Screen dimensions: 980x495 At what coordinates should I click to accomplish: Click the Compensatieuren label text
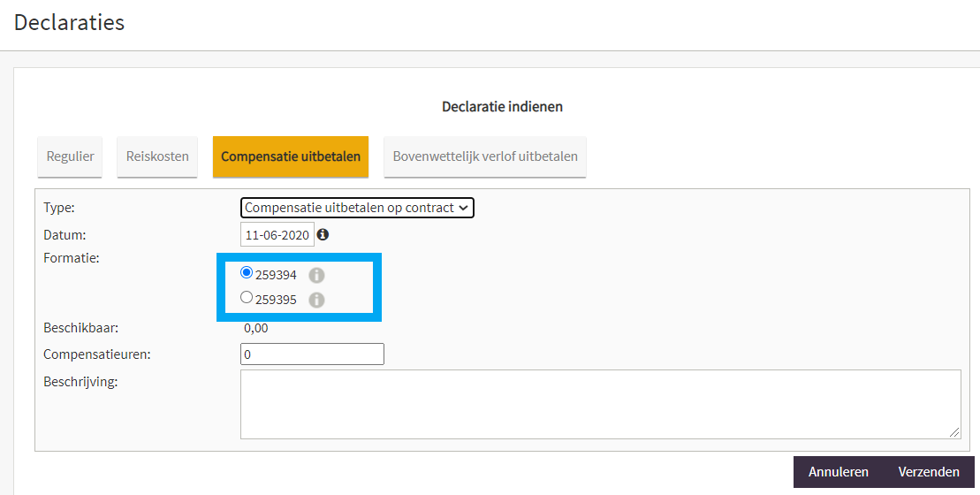click(x=97, y=354)
